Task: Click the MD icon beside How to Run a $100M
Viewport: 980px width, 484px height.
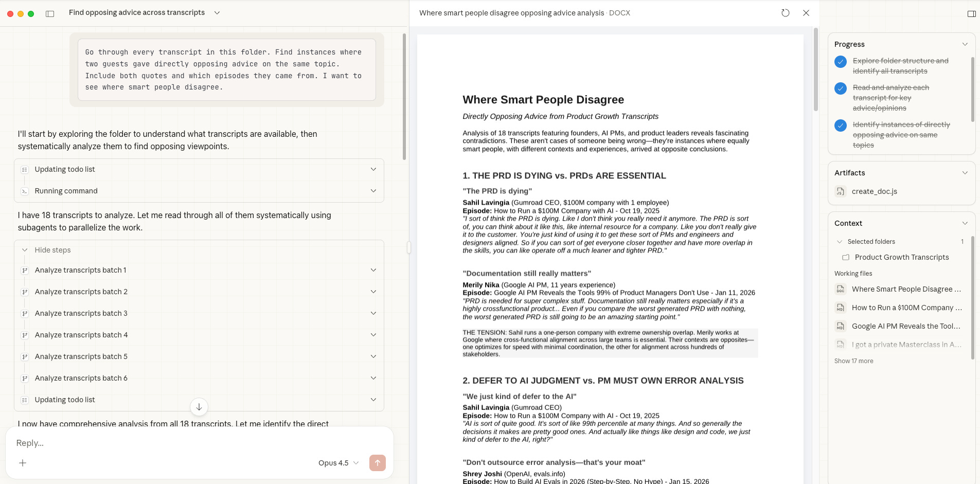Action: (840, 308)
